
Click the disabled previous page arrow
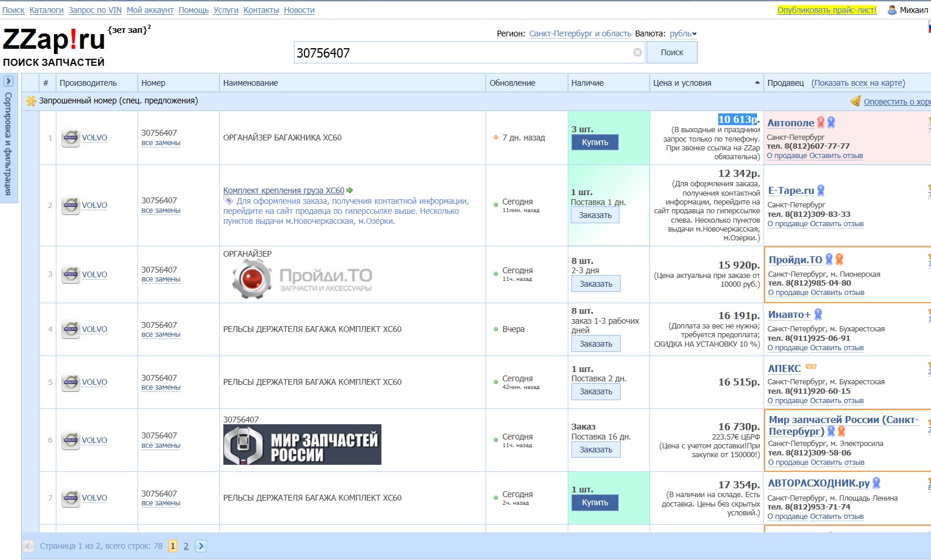[x=28, y=546]
